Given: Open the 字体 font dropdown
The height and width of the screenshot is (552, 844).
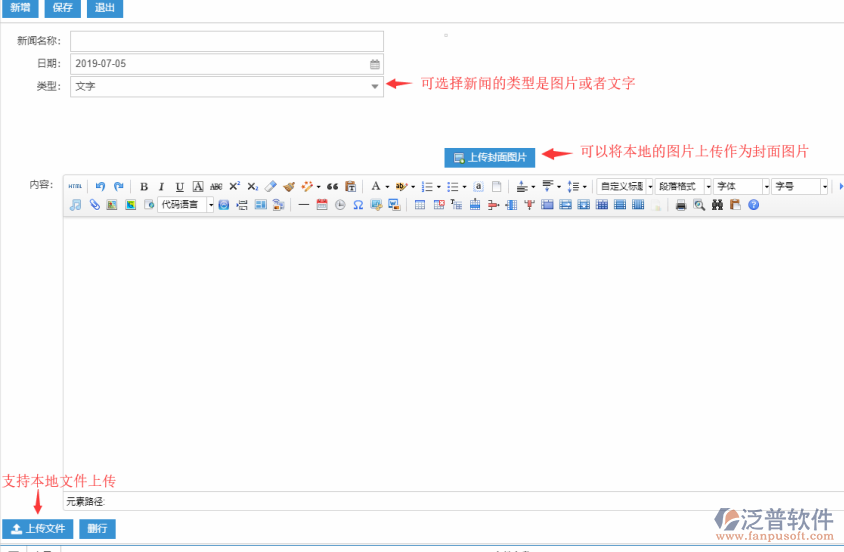Looking at the screenshot, I should 741,186.
